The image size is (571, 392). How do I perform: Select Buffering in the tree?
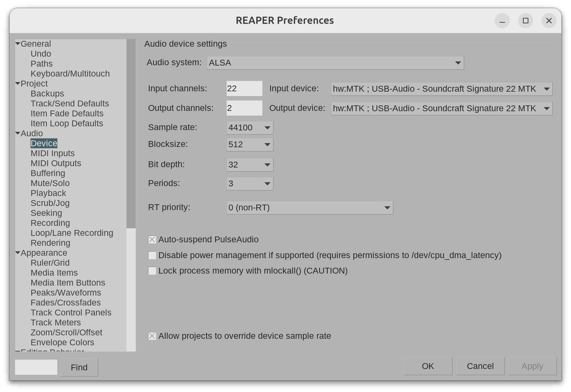pyautogui.click(x=48, y=173)
